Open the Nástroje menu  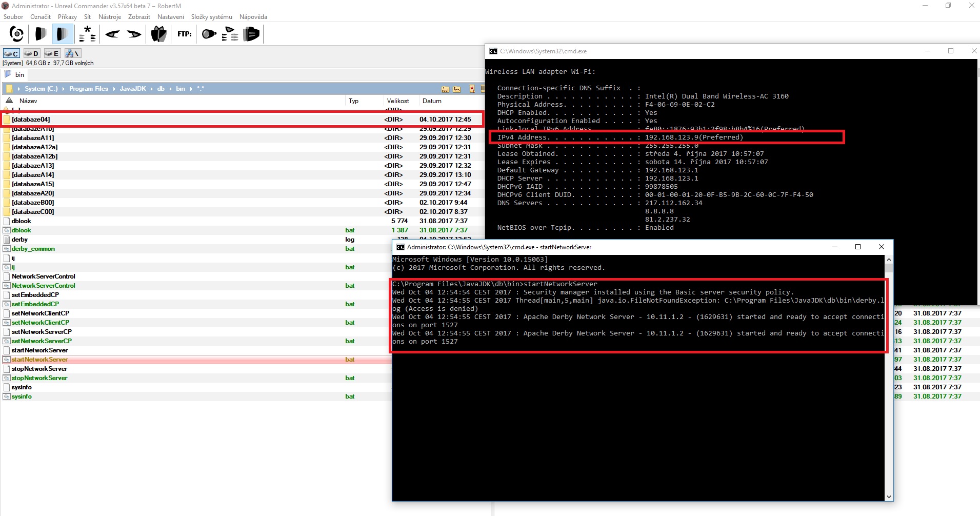point(110,17)
